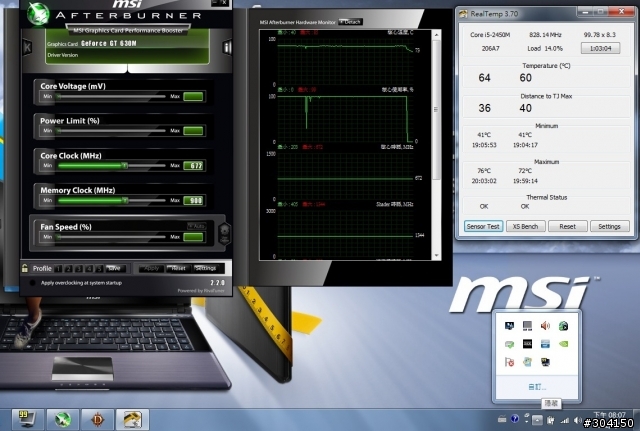This screenshot has width=640, height=431.
Task: Toggle the fan speed Auto button
Action: 196,226
